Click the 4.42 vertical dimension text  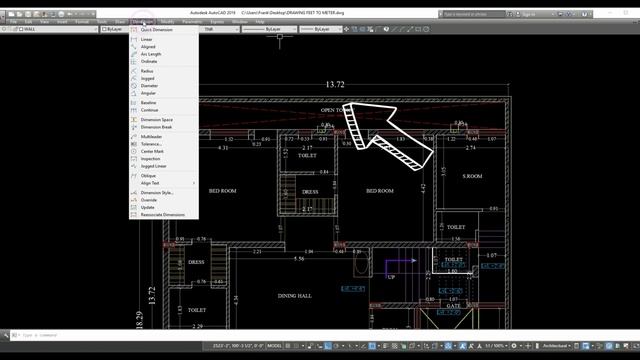point(423,189)
